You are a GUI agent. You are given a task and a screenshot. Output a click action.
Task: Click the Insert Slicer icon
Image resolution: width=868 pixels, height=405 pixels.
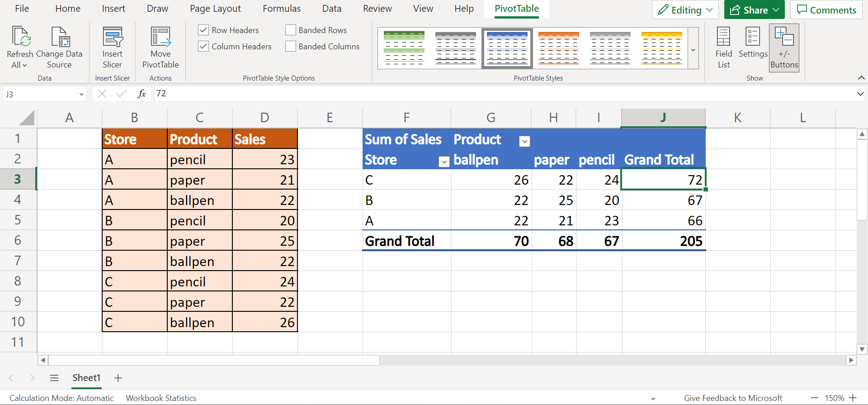[112, 37]
